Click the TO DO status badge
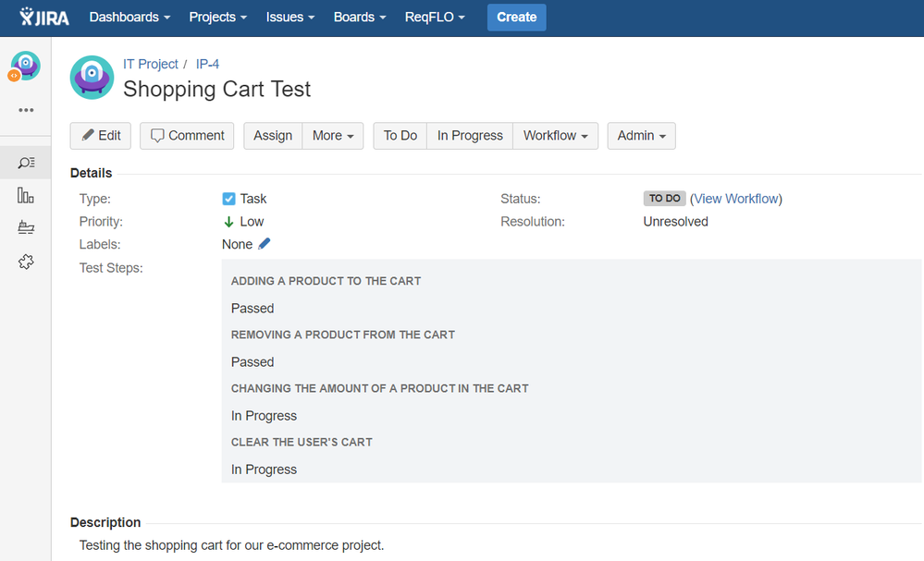Screen dimensions: 924x561 click(664, 199)
